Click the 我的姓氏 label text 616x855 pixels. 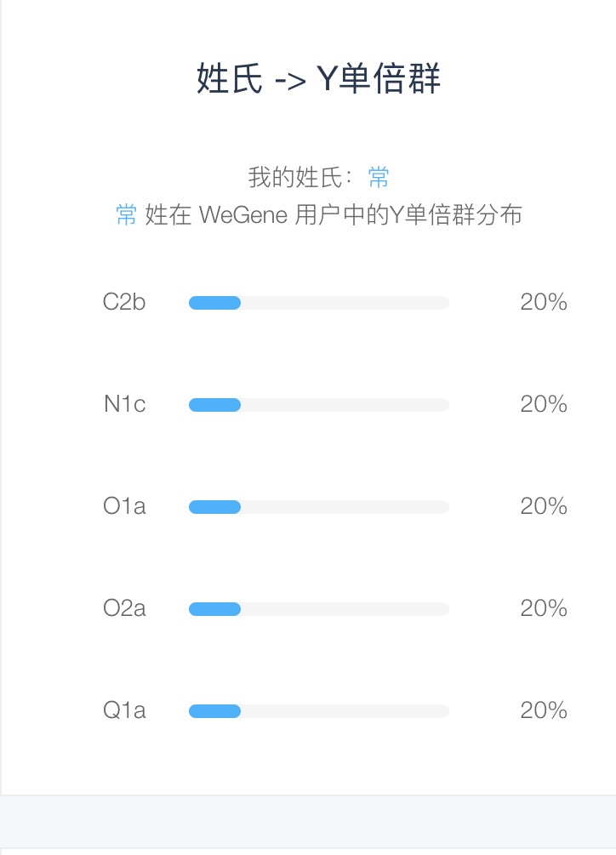pos(295,177)
